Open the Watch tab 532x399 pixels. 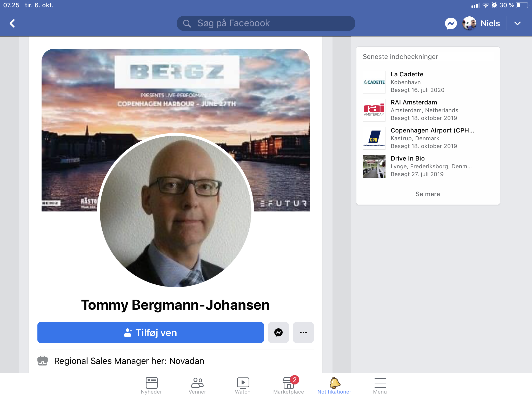point(243,385)
